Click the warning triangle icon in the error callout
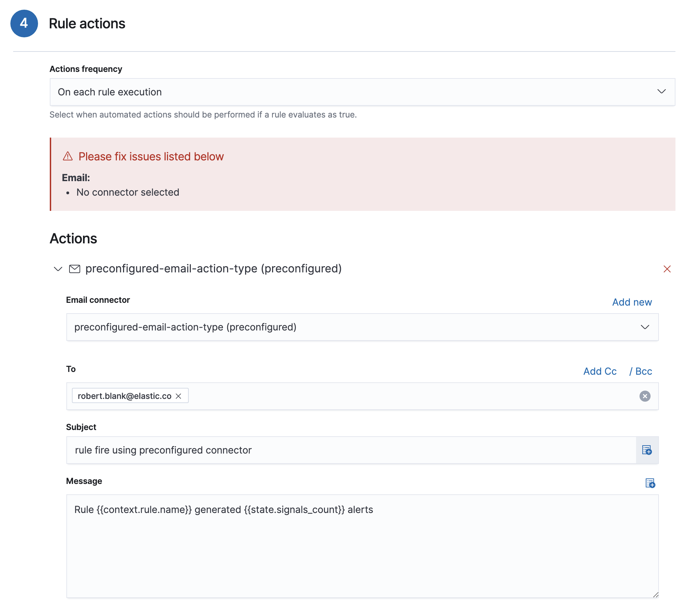Image resolution: width=681 pixels, height=616 pixels. pos(68,156)
